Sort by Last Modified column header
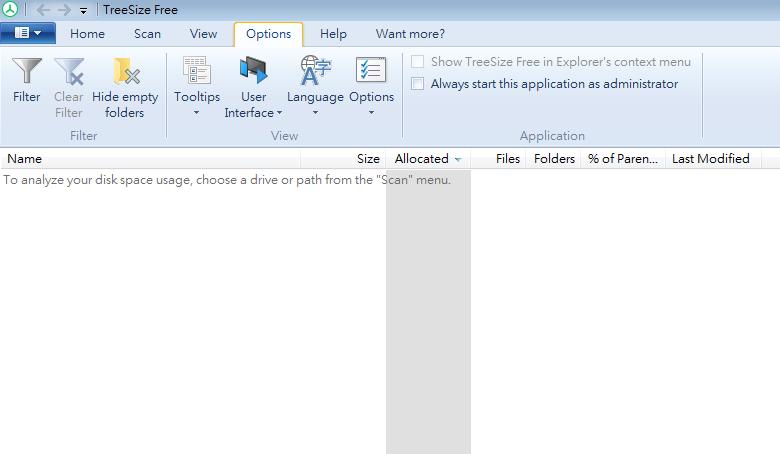Viewport: 780px width, 454px height. [713, 159]
